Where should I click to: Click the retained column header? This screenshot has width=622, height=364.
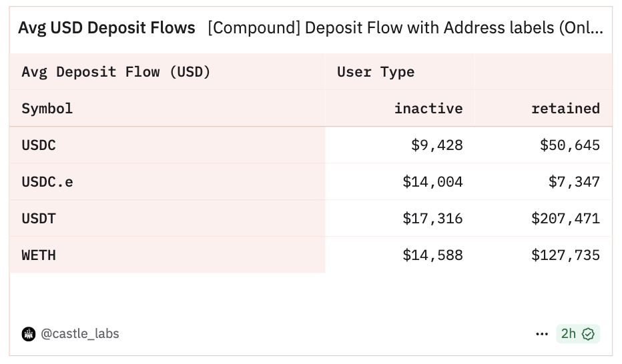pyautogui.click(x=566, y=108)
